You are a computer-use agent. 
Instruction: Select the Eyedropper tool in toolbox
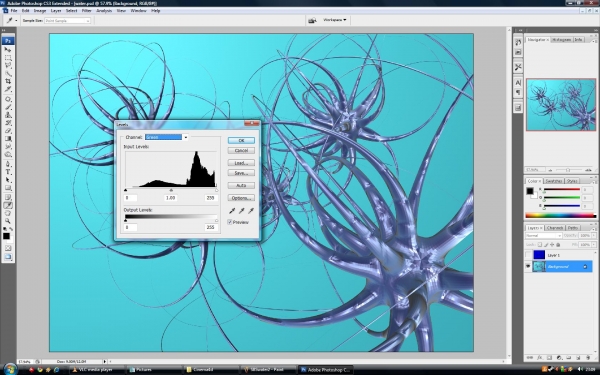pyautogui.click(x=8, y=205)
